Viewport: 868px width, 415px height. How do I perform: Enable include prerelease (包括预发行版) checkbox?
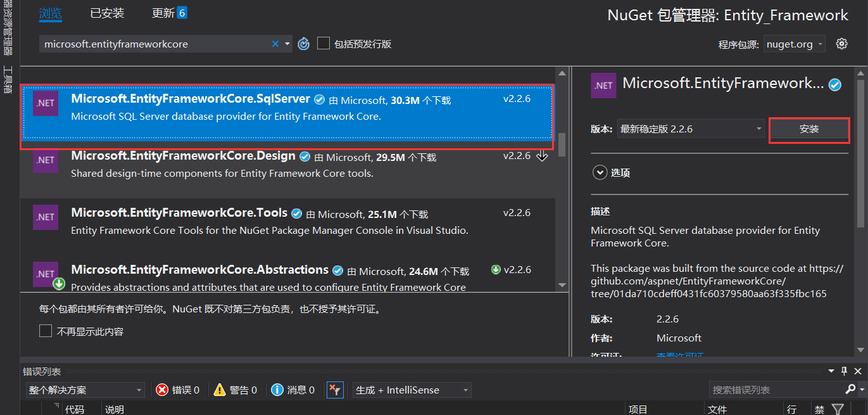coord(324,44)
